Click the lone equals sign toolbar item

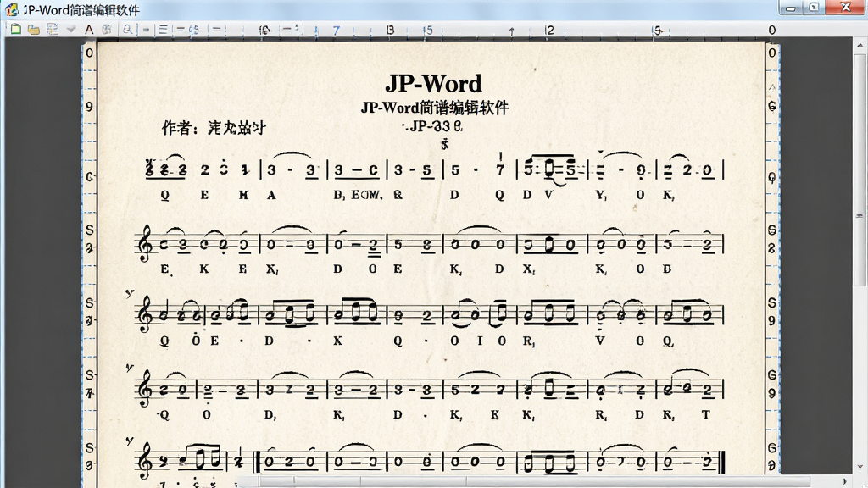[216, 30]
